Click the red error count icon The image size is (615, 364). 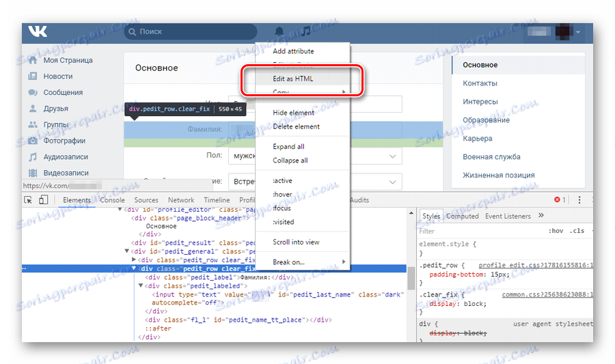557,200
